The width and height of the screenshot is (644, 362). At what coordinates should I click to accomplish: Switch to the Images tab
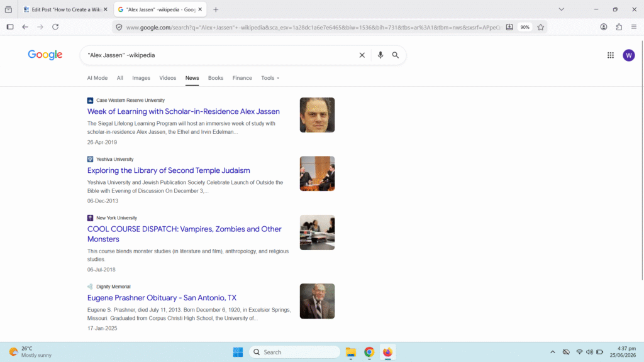pos(142,78)
